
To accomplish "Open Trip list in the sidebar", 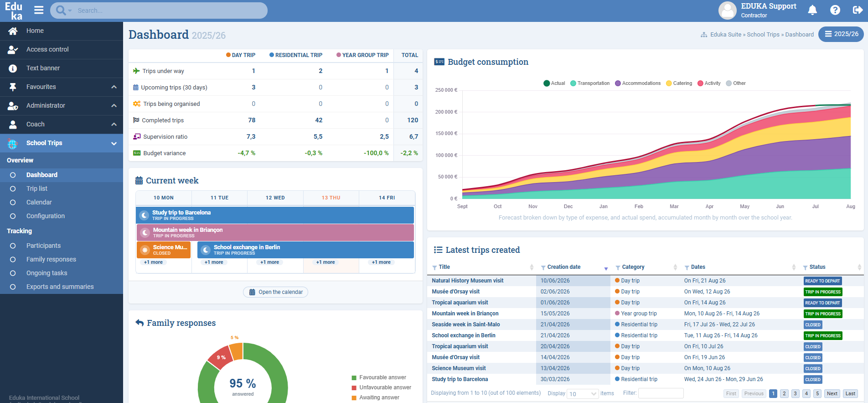I will click(37, 188).
